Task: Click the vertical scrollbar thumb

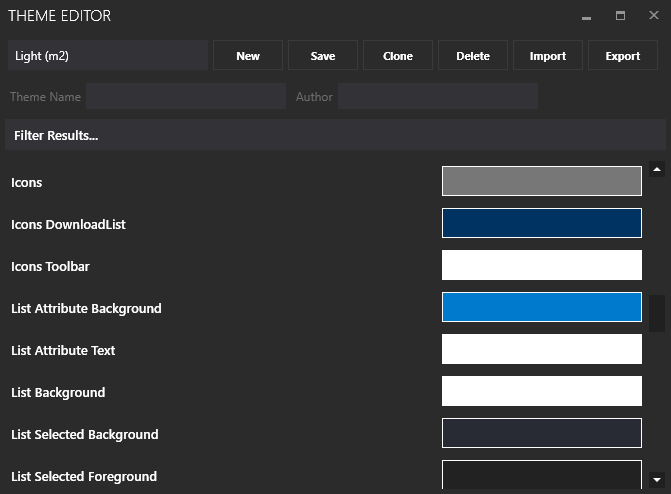Action: click(657, 313)
